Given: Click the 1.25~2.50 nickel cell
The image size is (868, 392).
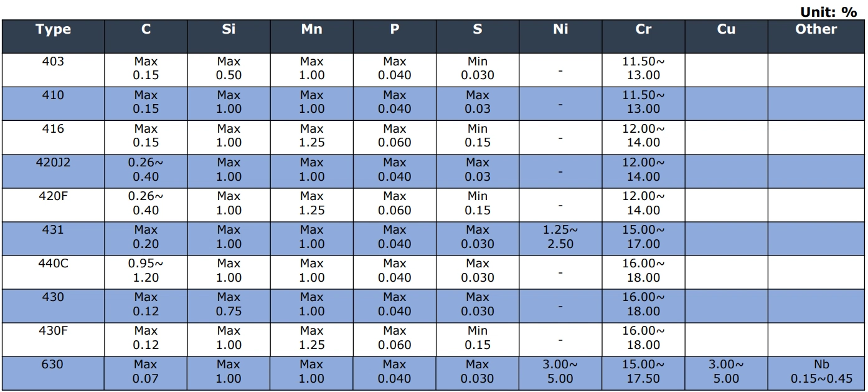Looking at the screenshot, I should tap(560, 237).
